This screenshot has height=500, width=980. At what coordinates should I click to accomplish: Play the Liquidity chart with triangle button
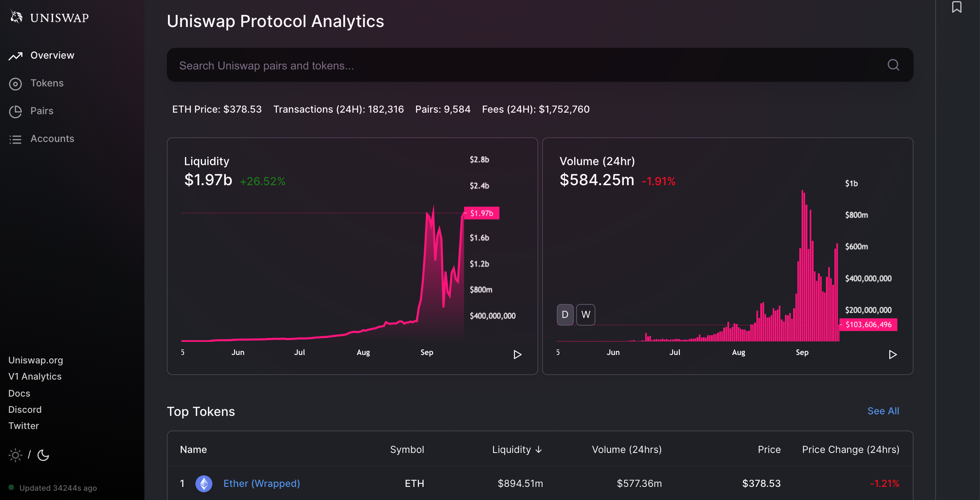[x=517, y=354]
